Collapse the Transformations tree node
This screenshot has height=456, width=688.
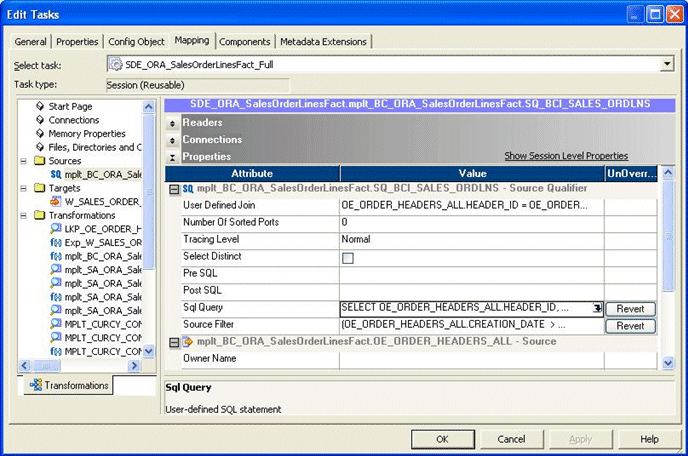point(24,215)
